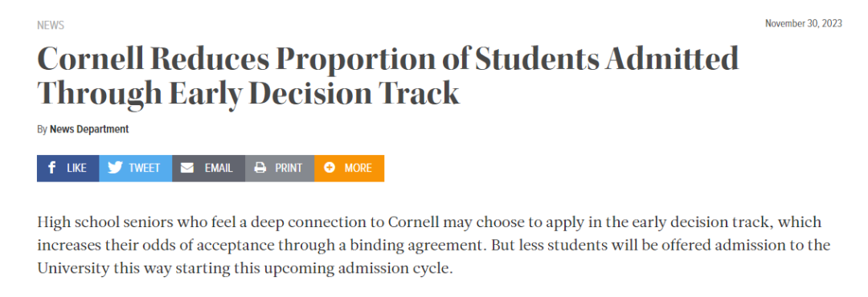Click the word 'By' in the byline
Screen dimensions: 868x297
click(x=42, y=129)
